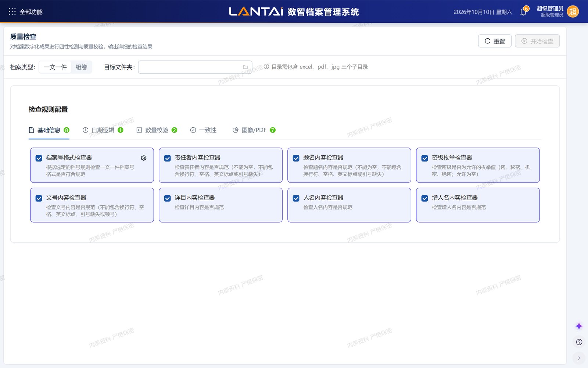The width and height of the screenshot is (588, 368).
Task: Select the 基础信息 tab
Action: (49, 130)
